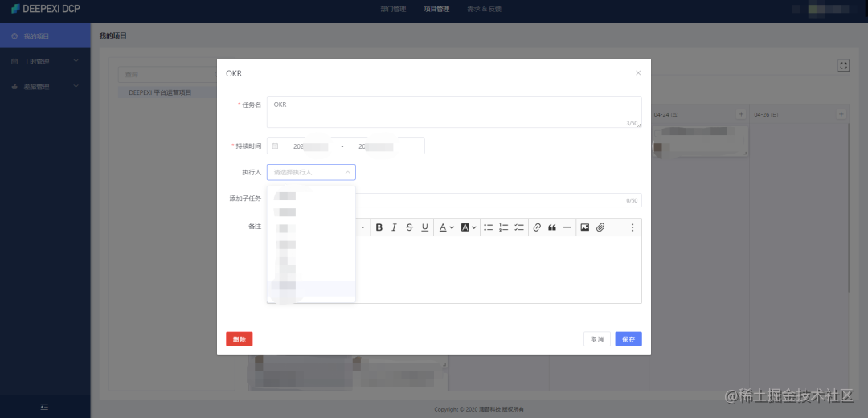Click the 任务名 text field
Image resolution: width=868 pixels, height=418 pixels.
pyautogui.click(x=454, y=113)
